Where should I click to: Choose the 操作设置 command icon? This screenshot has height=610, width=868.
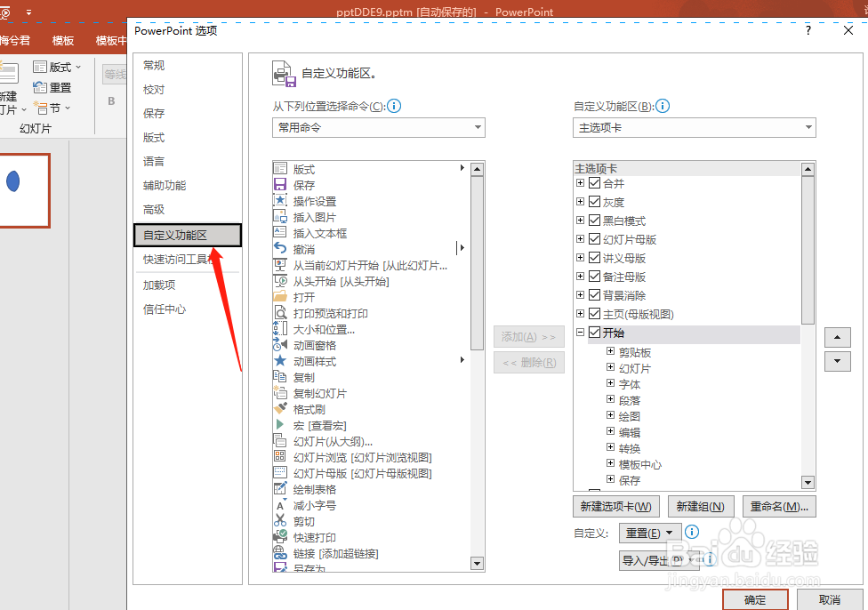coord(280,200)
